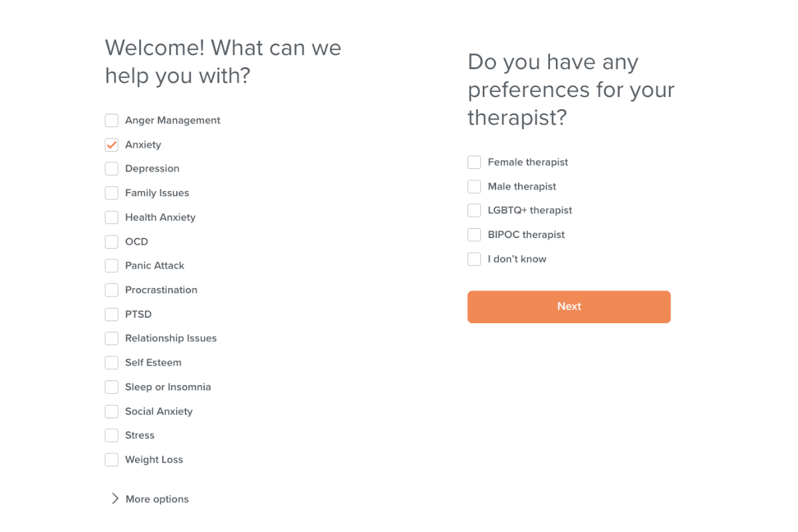
Task: Check the I don't know option
Action: click(474, 259)
